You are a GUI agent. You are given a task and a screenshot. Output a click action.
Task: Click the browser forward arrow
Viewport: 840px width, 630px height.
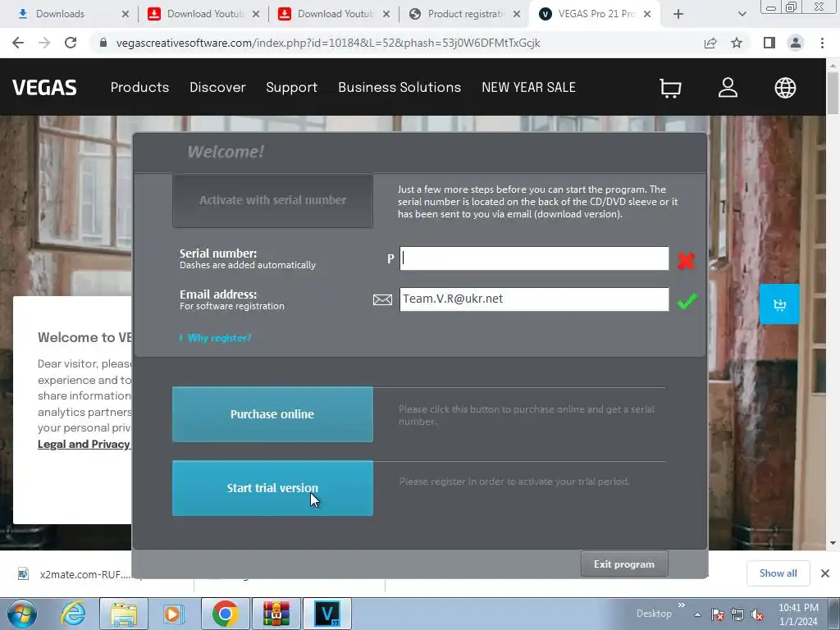point(44,43)
